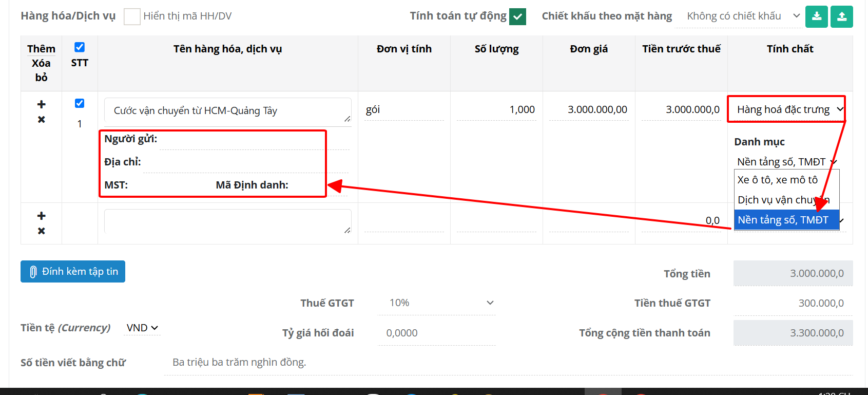This screenshot has width=868, height=395.
Task: Open the 'Không có chiết khấu' discount dropdown
Action: [x=743, y=16]
